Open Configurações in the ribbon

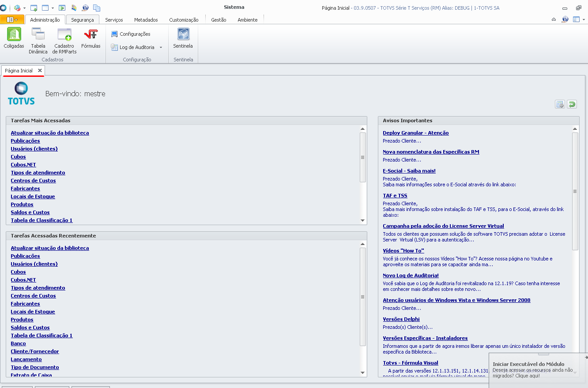point(131,34)
